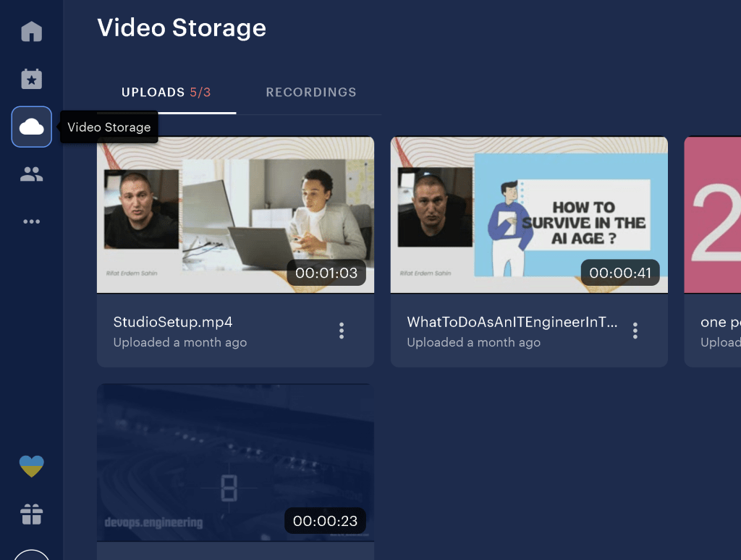Select the Video Storage cloud icon

pyautogui.click(x=32, y=127)
